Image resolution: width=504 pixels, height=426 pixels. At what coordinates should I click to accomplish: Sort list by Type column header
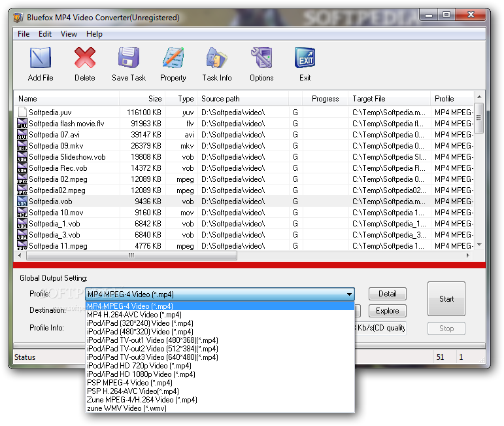tap(181, 99)
